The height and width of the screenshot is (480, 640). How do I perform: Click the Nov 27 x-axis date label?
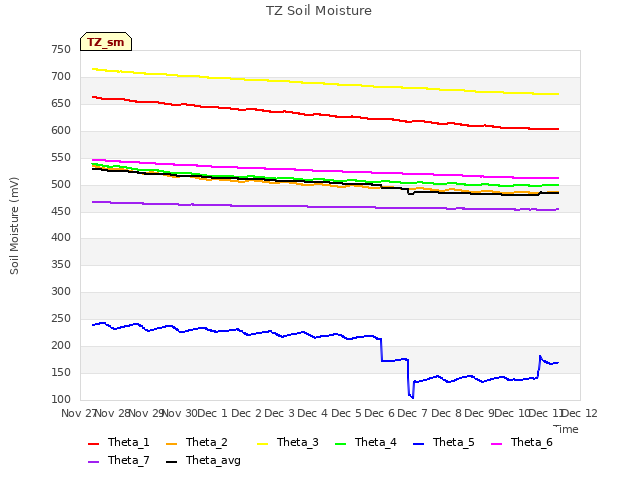click(78, 413)
